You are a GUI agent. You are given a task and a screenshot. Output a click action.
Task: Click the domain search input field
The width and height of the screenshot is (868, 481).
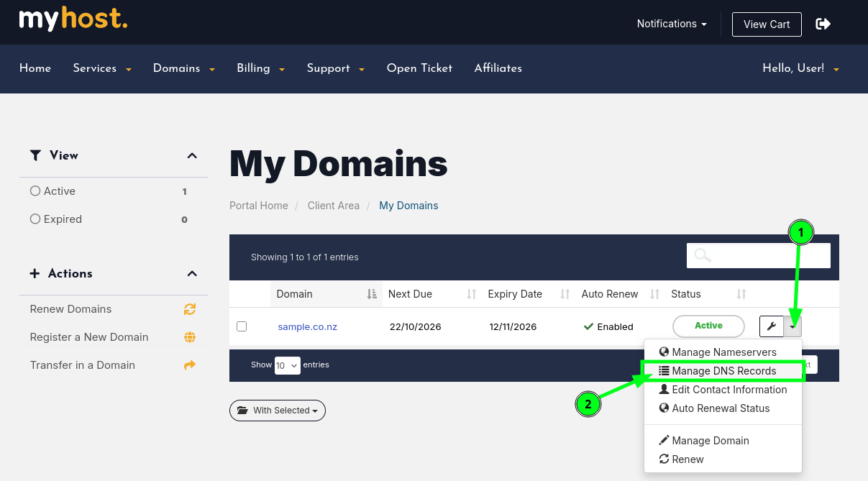[769, 255]
